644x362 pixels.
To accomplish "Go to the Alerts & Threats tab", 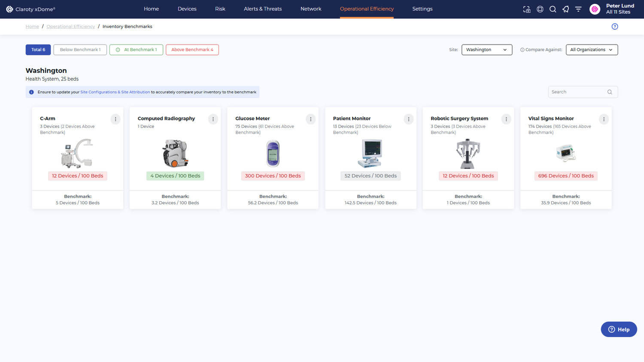I will (263, 9).
